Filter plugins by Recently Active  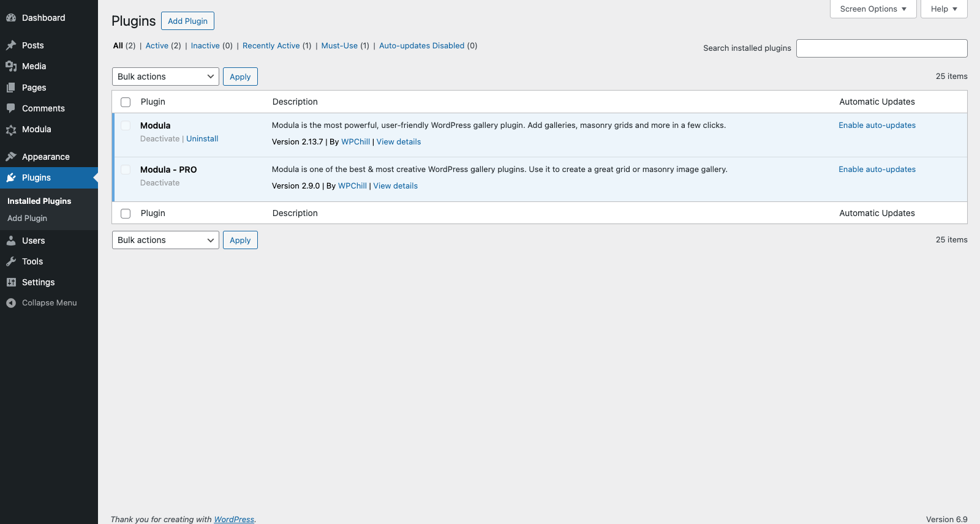pyautogui.click(x=271, y=46)
